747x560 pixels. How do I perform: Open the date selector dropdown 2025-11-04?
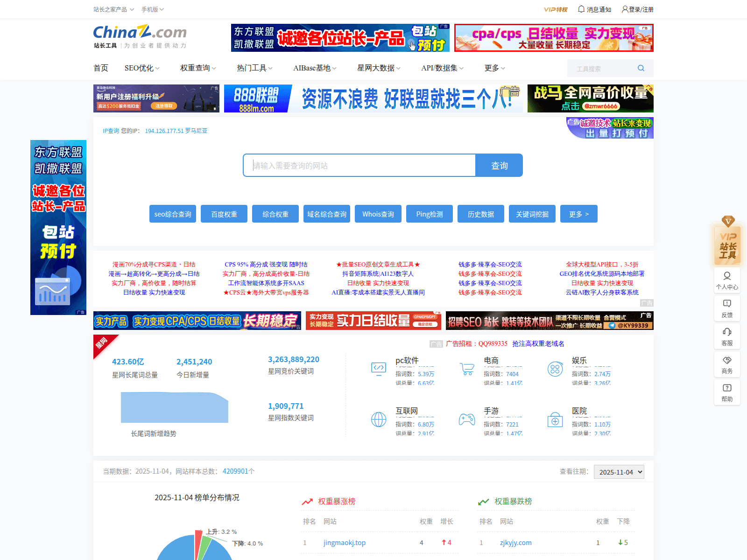[x=619, y=472]
